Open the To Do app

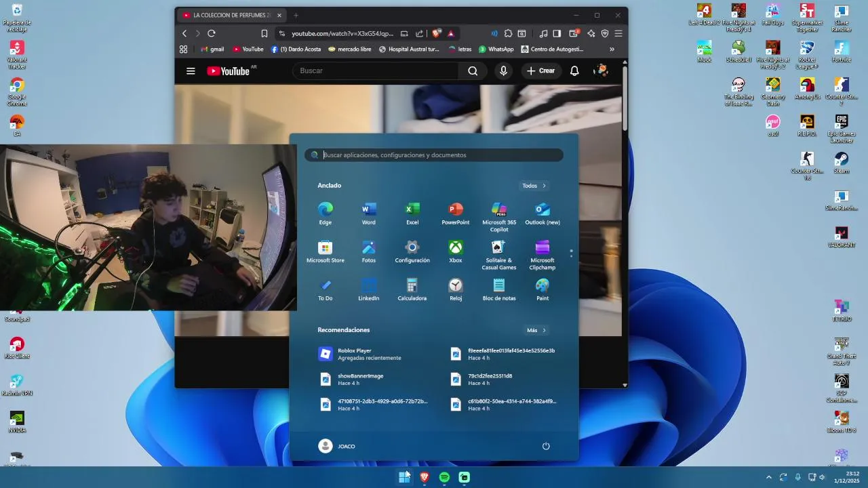point(325,289)
